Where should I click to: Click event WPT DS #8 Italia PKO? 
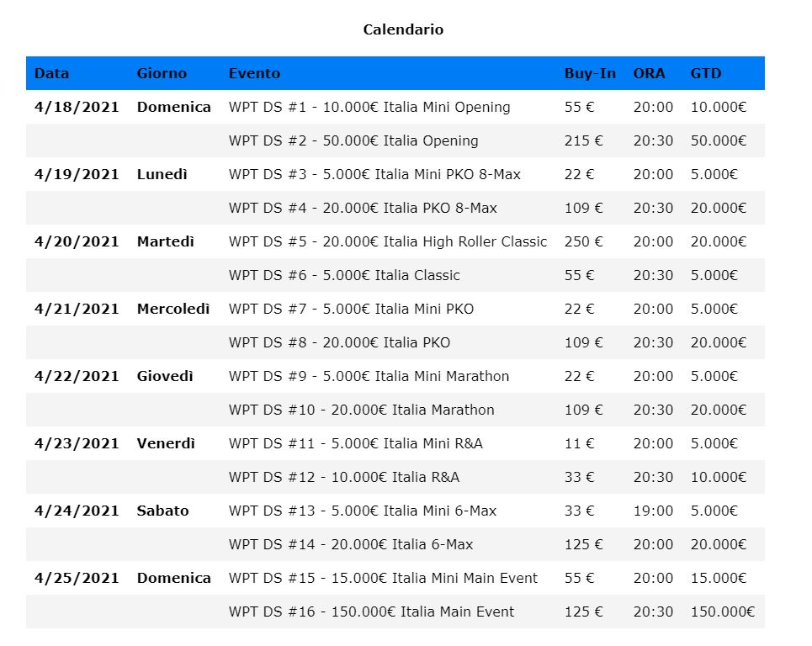pyautogui.click(x=339, y=342)
